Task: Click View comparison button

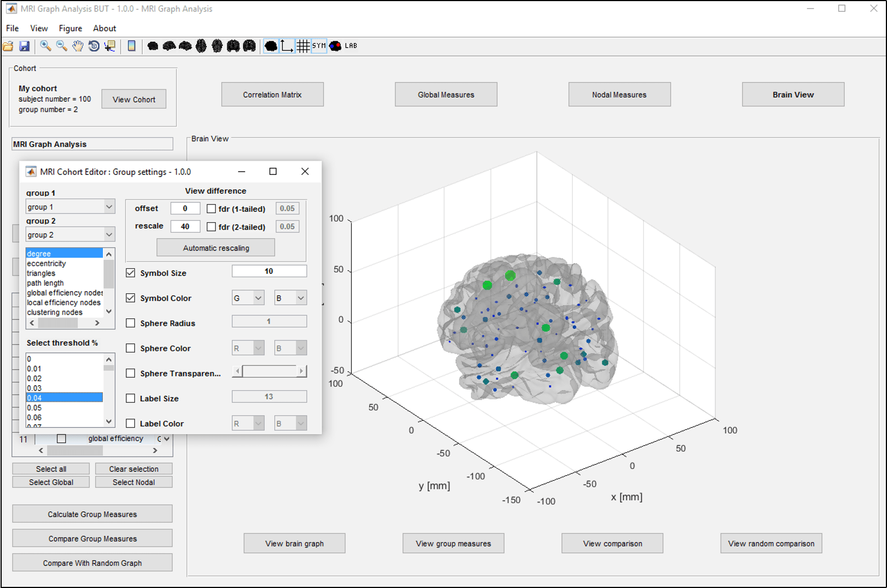Action: 612,543
